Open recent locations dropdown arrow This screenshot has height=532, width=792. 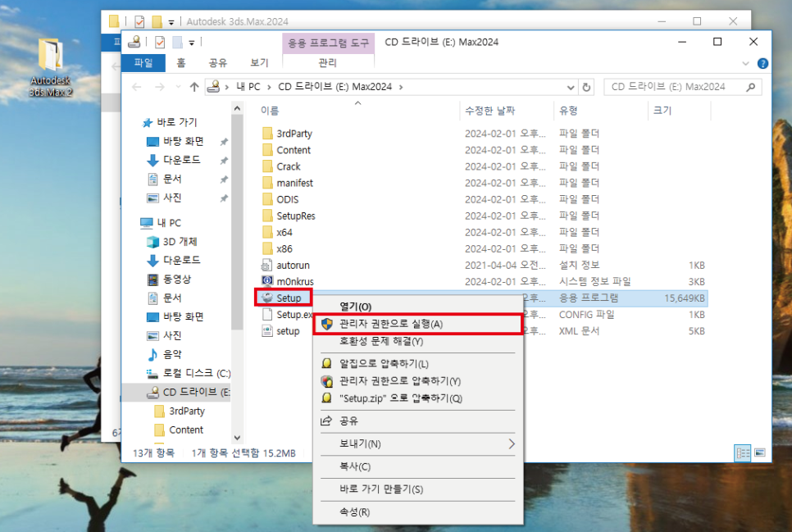[x=178, y=87]
